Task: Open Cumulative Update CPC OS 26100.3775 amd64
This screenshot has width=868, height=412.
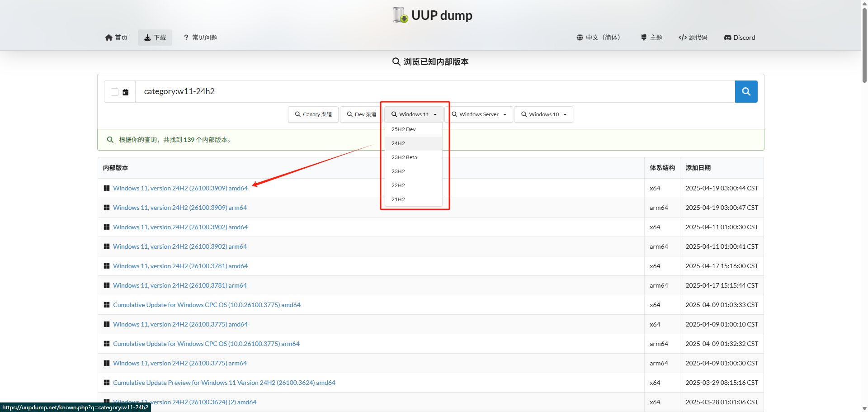Action: pyautogui.click(x=207, y=305)
